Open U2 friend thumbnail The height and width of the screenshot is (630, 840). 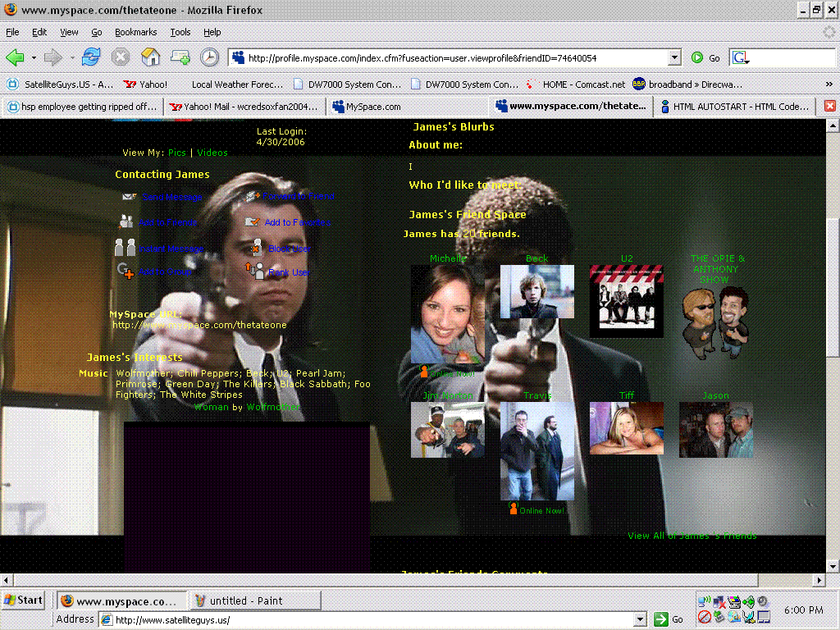[626, 301]
